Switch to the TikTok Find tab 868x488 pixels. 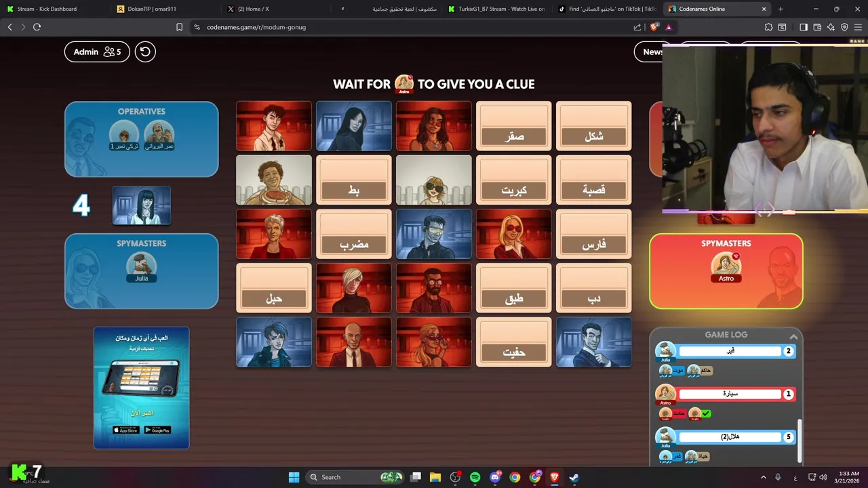pos(607,9)
